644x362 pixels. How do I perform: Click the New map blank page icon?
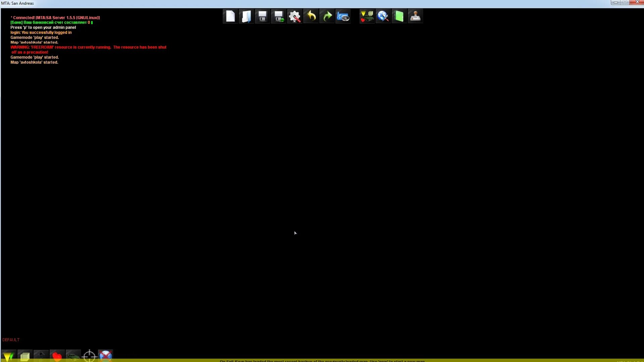pyautogui.click(x=230, y=16)
